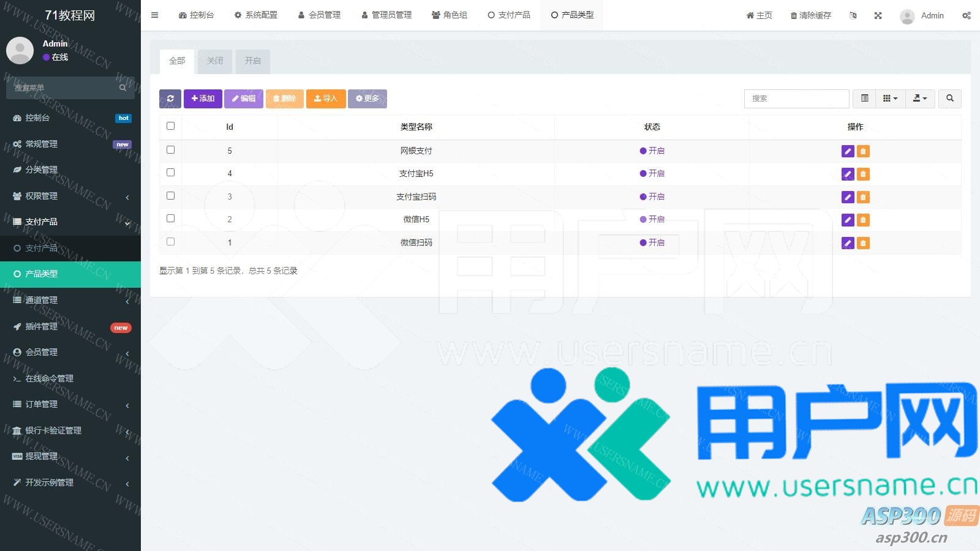Image resolution: width=980 pixels, height=551 pixels.
Task: Click the edit pencil icon for 网银支付
Action: tap(848, 151)
